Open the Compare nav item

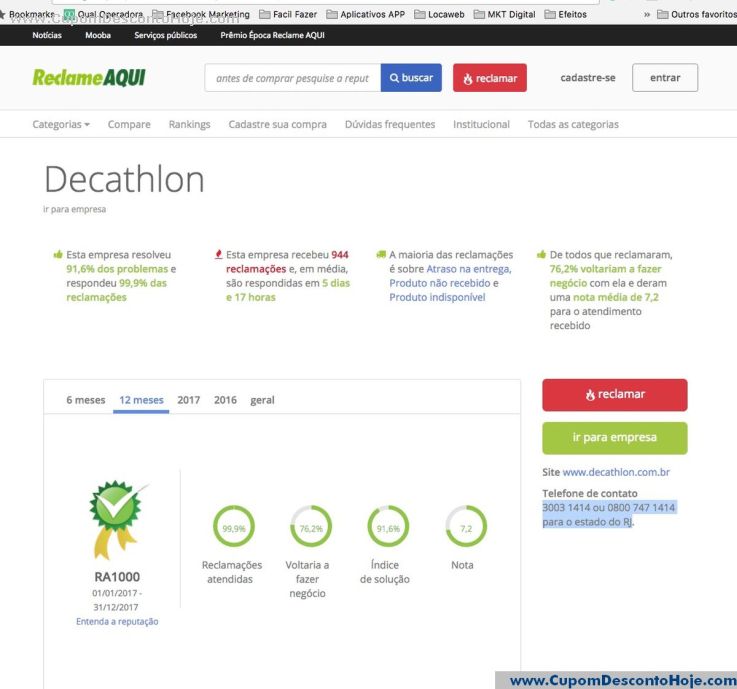[129, 125]
